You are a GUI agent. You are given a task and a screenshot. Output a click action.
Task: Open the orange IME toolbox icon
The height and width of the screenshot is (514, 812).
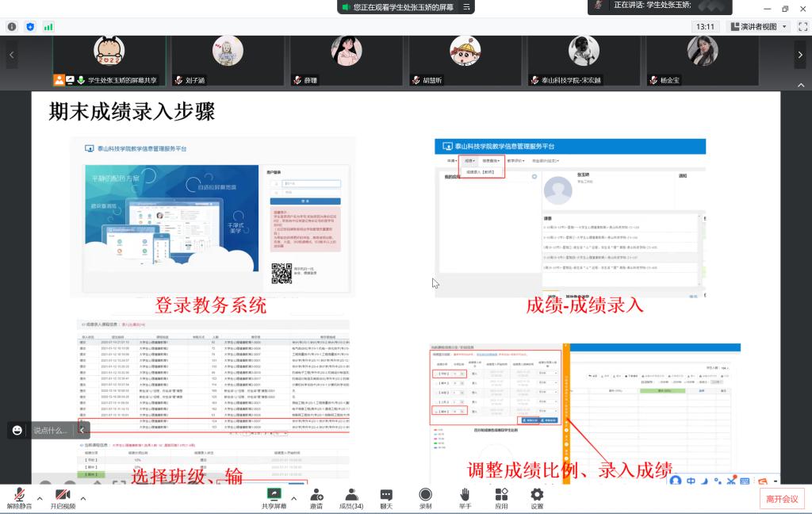(762, 481)
